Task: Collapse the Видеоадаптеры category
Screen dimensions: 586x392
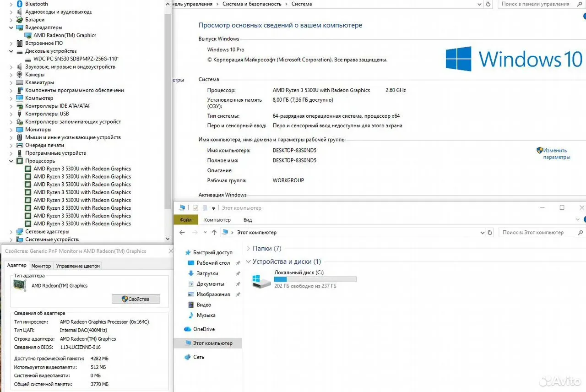Action: 11,27
